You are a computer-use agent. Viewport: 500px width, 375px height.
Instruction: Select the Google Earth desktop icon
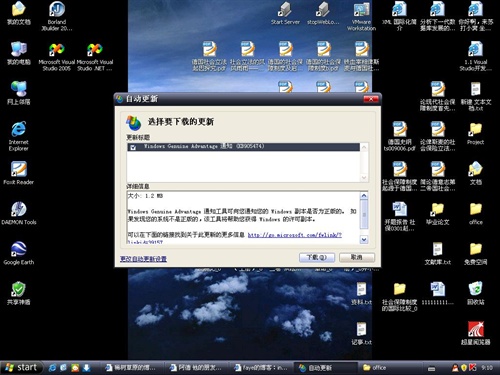point(19,253)
